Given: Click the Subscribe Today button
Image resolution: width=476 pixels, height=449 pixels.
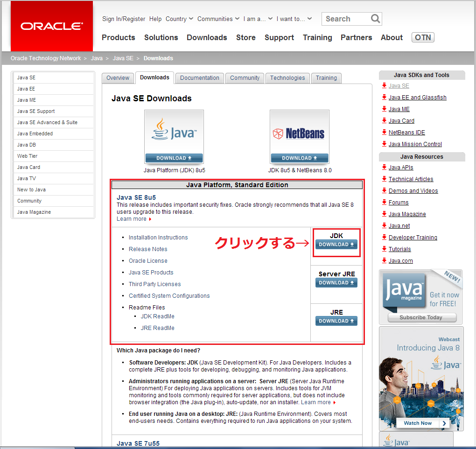Looking at the screenshot, I should (422, 317).
